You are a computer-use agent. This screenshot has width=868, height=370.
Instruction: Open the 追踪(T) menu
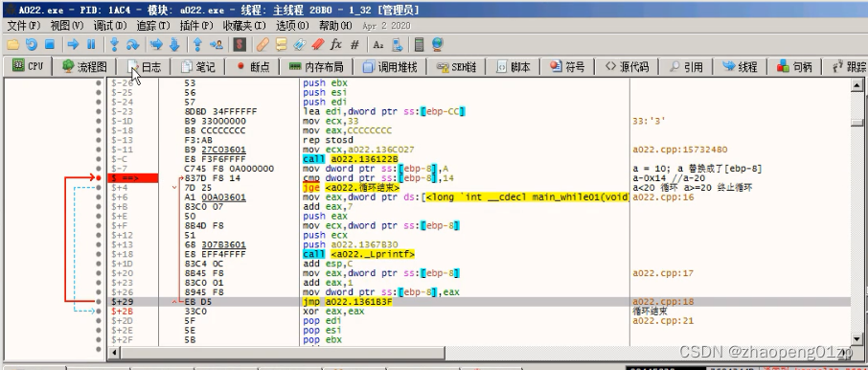[x=153, y=26]
